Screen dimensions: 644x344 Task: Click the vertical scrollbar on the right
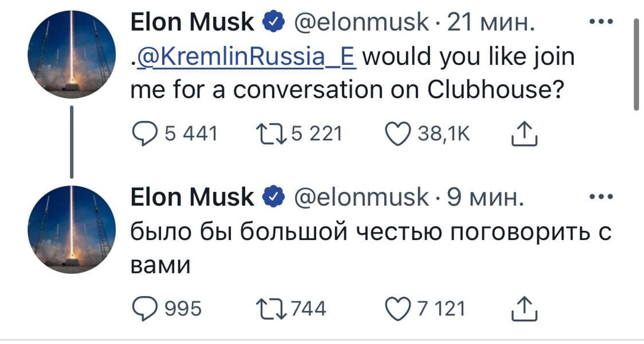pyautogui.click(x=636, y=64)
